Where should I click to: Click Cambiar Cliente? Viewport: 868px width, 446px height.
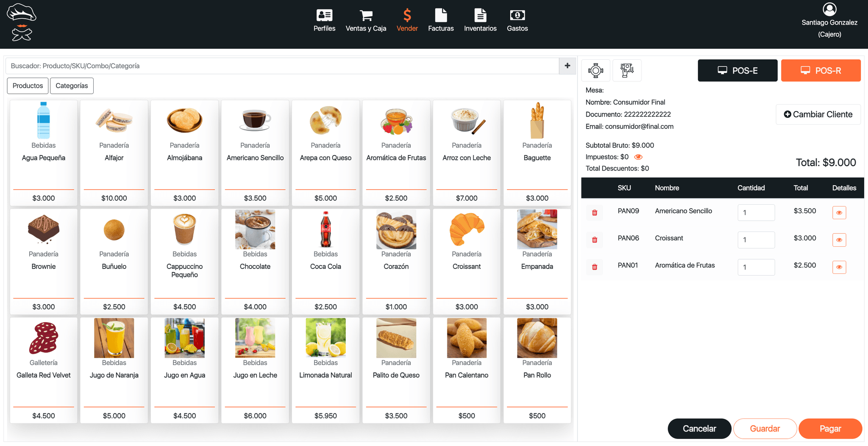click(x=818, y=114)
